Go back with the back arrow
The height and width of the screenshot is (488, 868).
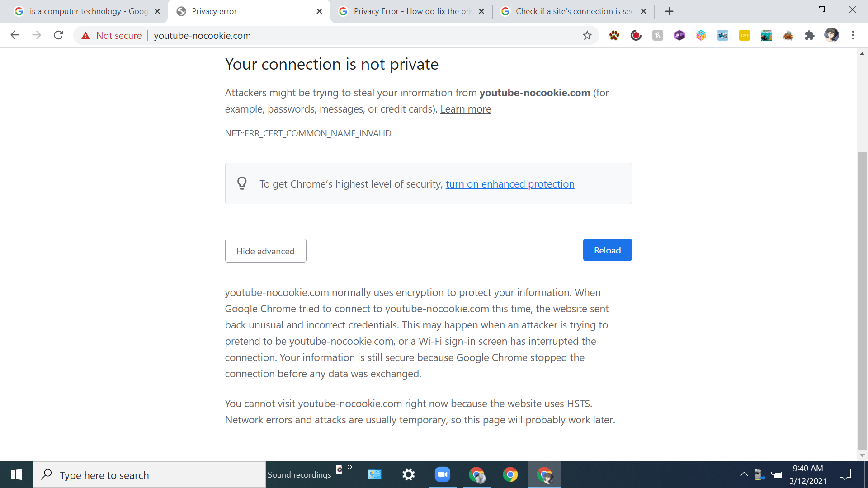15,35
